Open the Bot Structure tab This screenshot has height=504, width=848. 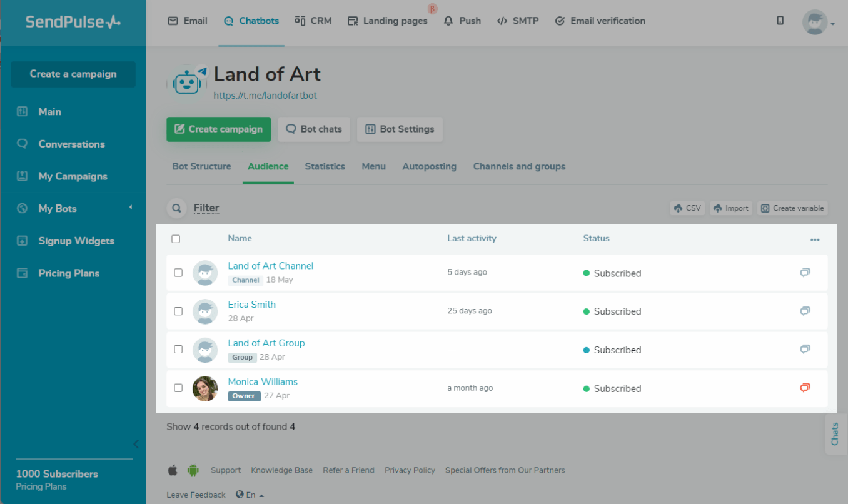point(201,166)
